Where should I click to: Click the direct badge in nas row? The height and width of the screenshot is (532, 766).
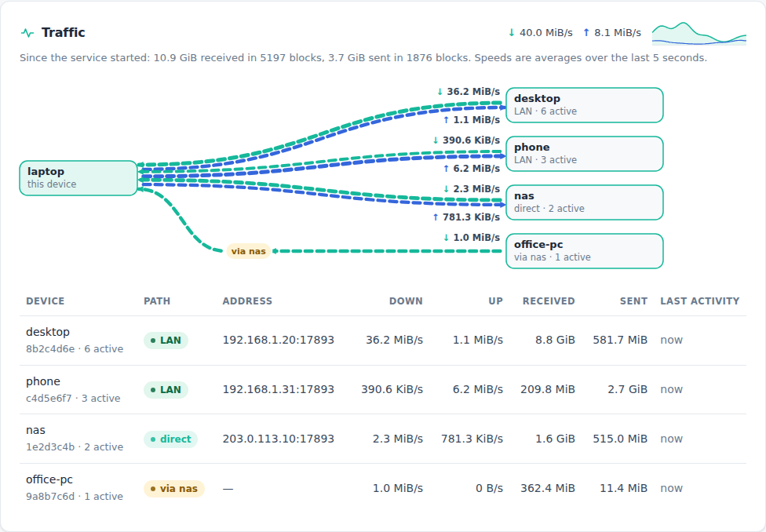170,439
